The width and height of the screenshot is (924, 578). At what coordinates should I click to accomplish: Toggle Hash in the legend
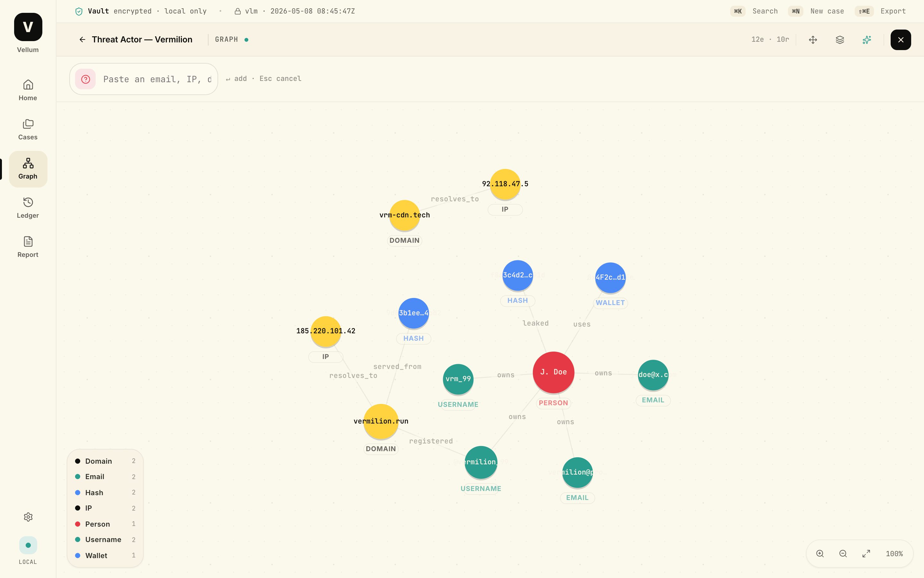tap(105, 492)
